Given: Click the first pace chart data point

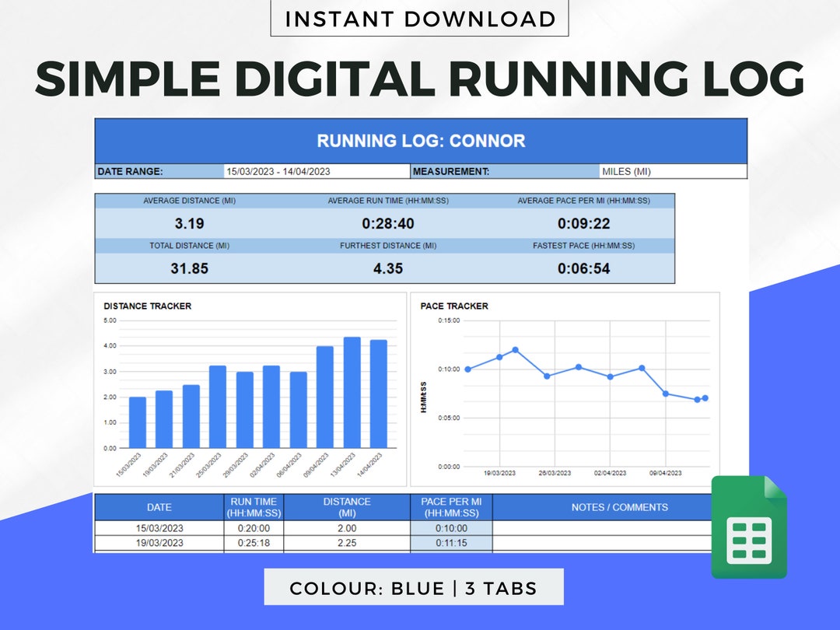Looking at the screenshot, I should tap(467, 369).
